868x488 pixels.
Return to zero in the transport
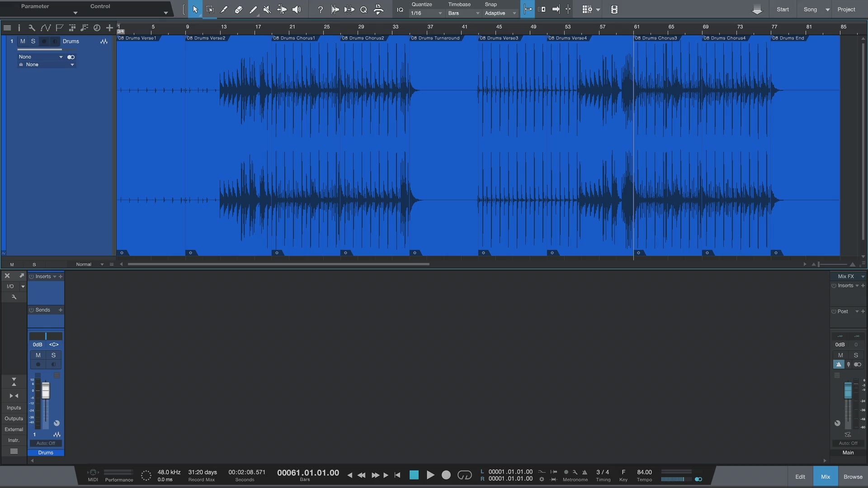coord(397,475)
